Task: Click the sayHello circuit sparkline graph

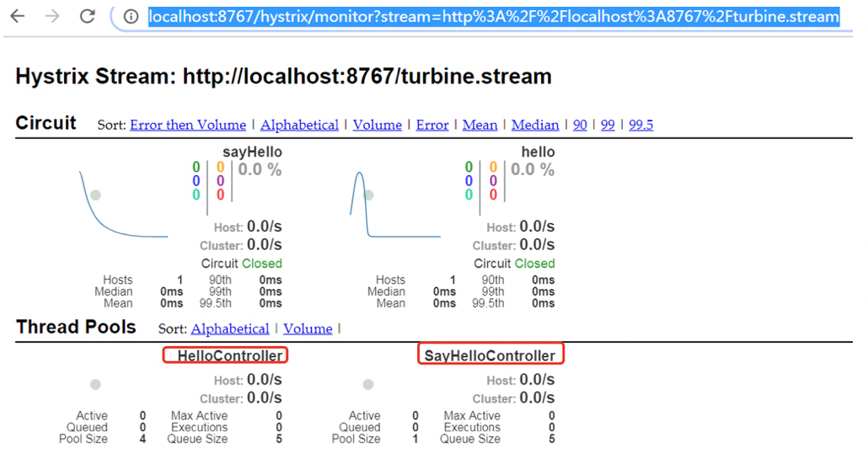Action: pos(123,205)
